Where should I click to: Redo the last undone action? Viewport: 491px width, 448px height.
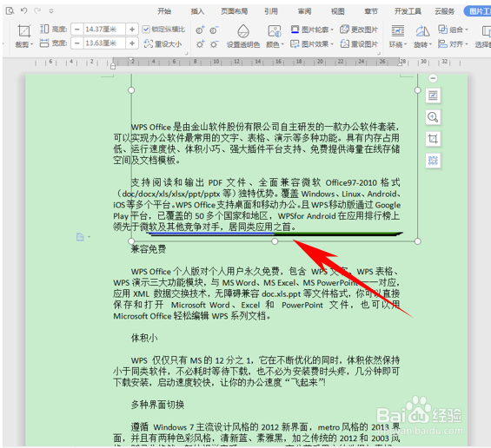pyautogui.click(x=37, y=10)
